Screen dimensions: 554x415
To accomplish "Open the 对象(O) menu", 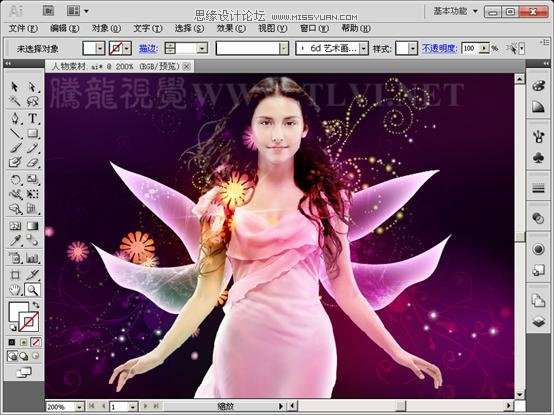I will click(106, 28).
